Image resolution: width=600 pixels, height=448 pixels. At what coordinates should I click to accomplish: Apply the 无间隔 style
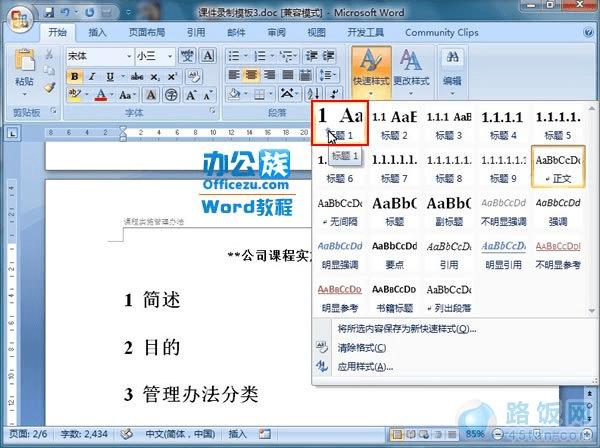340,210
